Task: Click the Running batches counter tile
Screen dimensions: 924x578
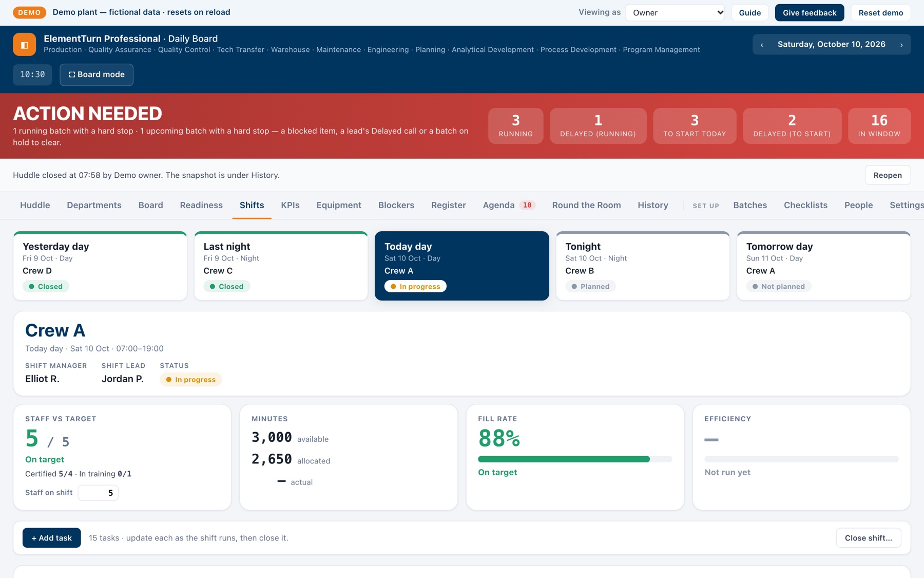Action: click(x=515, y=126)
